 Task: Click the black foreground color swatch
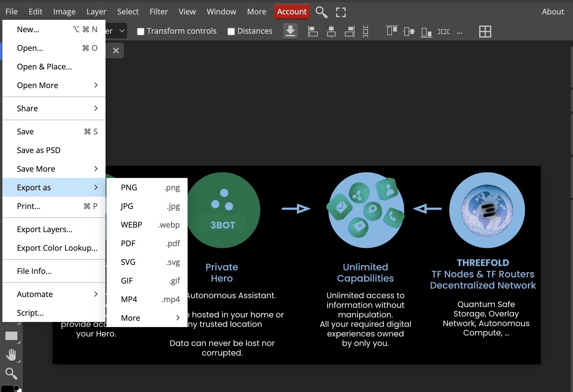7,389
